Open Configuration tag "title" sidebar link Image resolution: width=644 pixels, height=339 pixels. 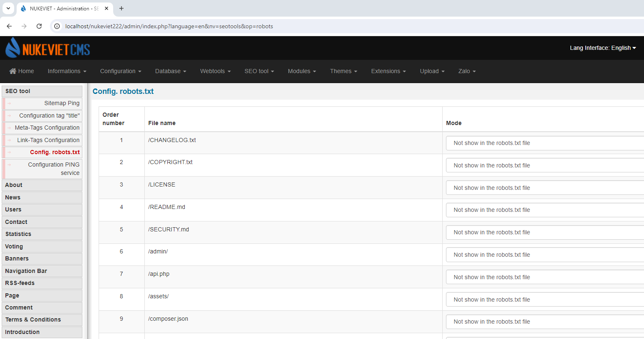[42, 115]
